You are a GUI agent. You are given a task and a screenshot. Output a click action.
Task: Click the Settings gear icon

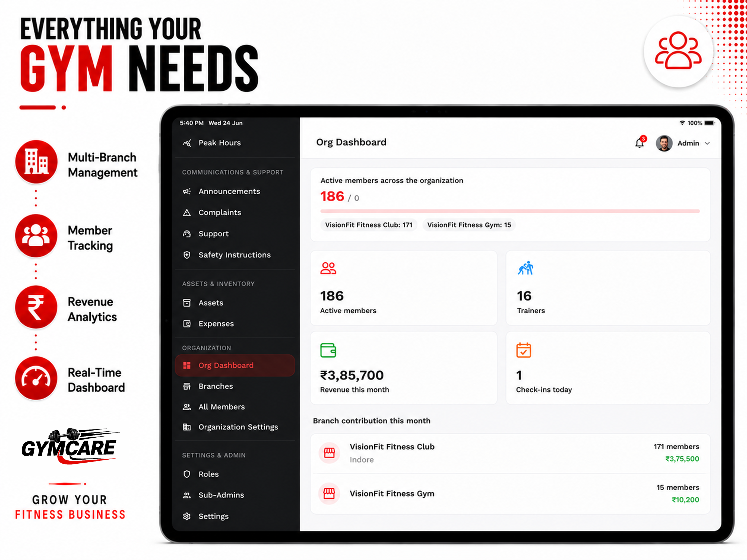point(187,516)
